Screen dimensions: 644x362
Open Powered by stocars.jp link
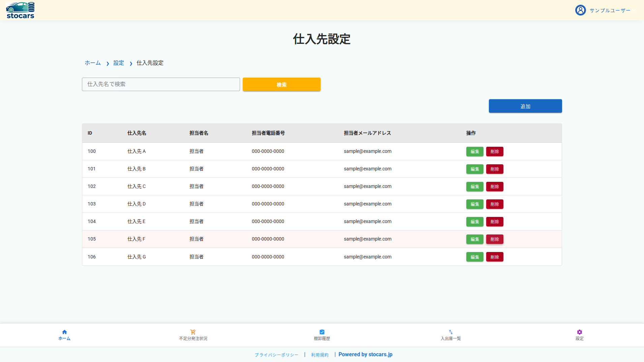click(365, 355)
